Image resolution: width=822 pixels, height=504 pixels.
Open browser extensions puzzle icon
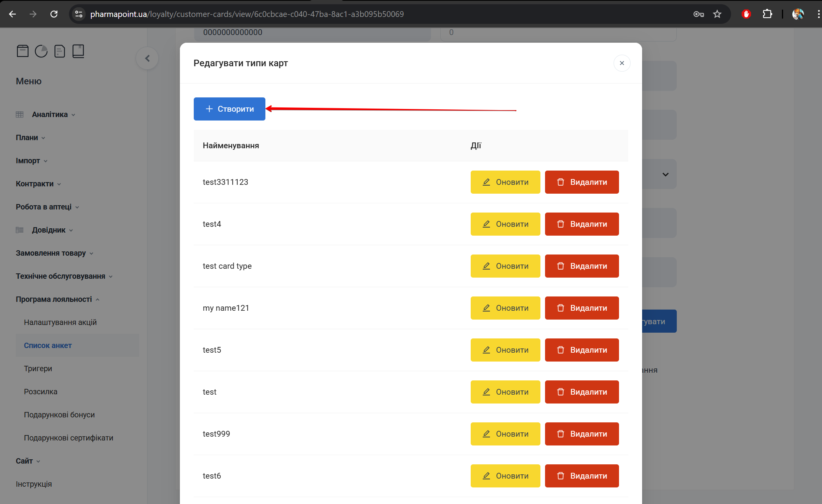coord(767,14)
